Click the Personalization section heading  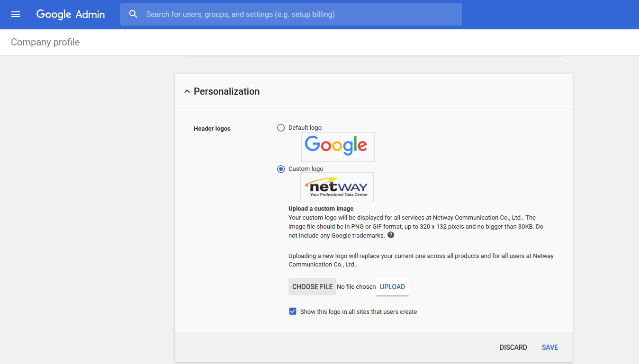pos(226,91)
